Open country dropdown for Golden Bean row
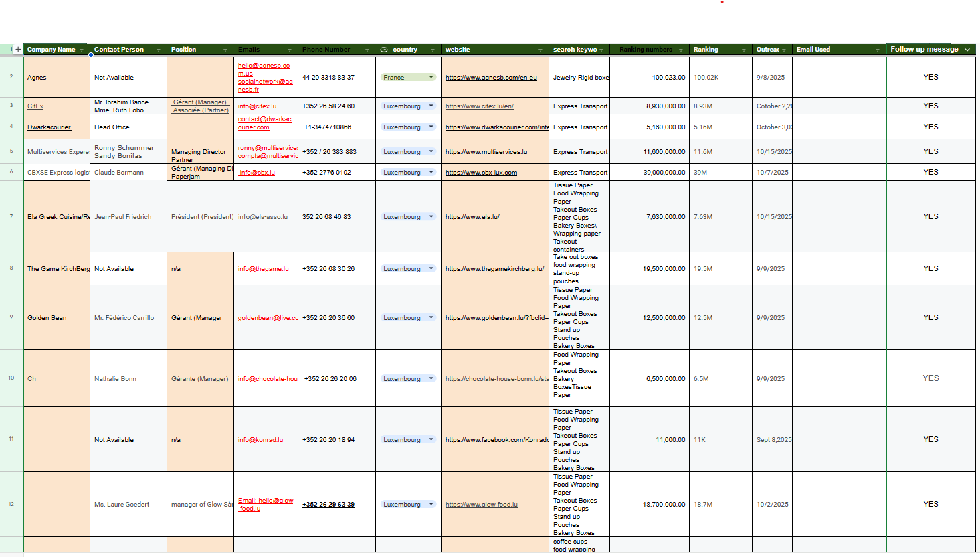The image size is (980, 557). click(x=431, y=318)
